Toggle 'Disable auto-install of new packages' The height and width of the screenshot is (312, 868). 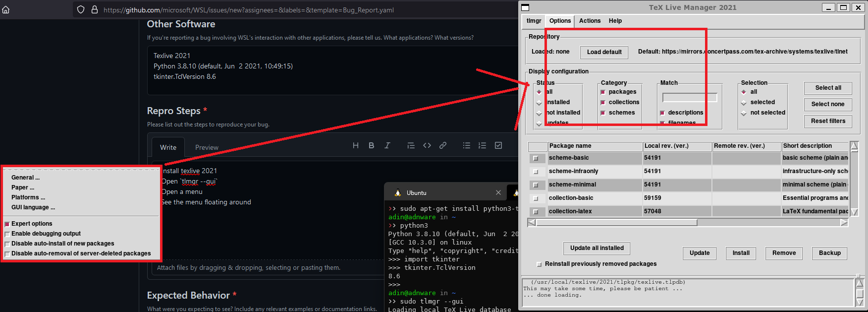pos(7,244)
